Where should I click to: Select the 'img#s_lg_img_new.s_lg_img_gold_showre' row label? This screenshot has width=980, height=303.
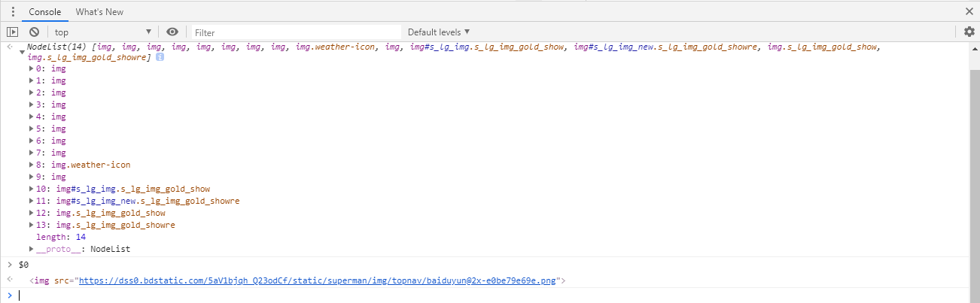tap(148, 201)
